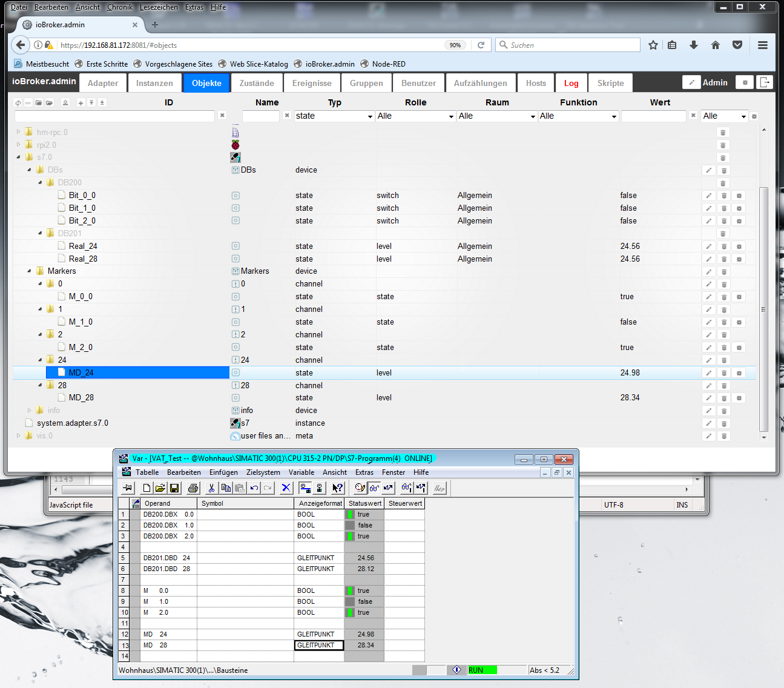784x688 pixels.
Task: Open the Erste Schritte bookmark
Action: tap(100, 64)
